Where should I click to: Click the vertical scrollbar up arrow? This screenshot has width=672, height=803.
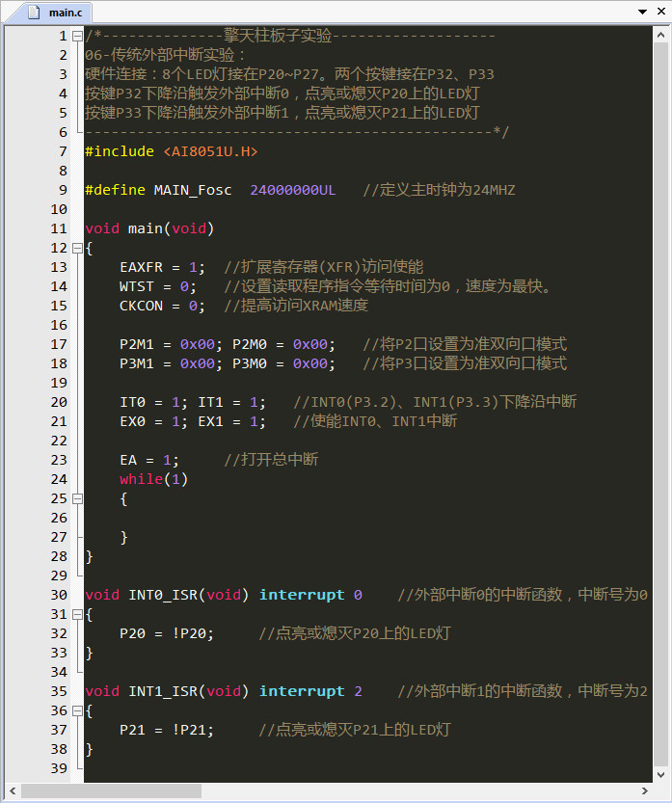coord(660,35)
